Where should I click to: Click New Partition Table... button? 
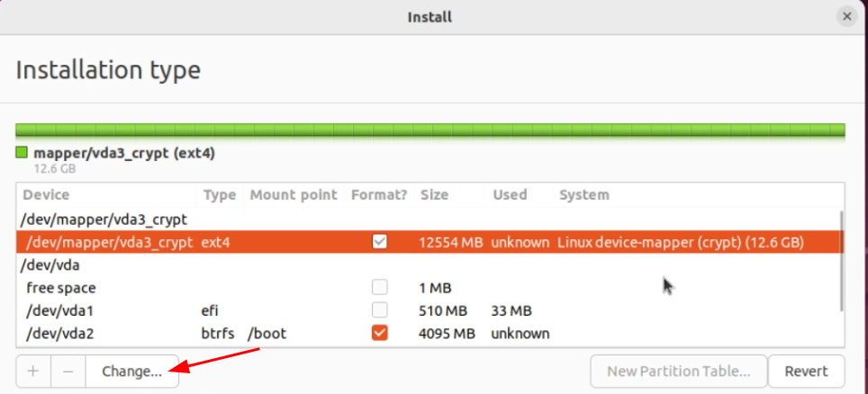point(679,372)
